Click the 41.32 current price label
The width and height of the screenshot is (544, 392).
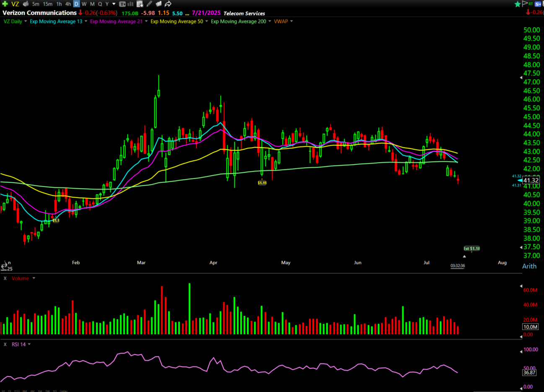(531, 180)
